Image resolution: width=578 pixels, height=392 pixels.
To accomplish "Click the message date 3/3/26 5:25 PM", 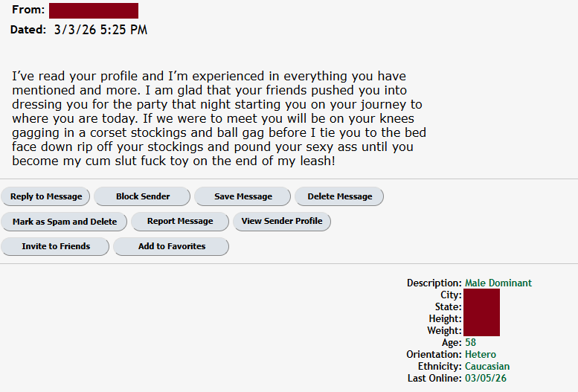I will pos(100,30).
